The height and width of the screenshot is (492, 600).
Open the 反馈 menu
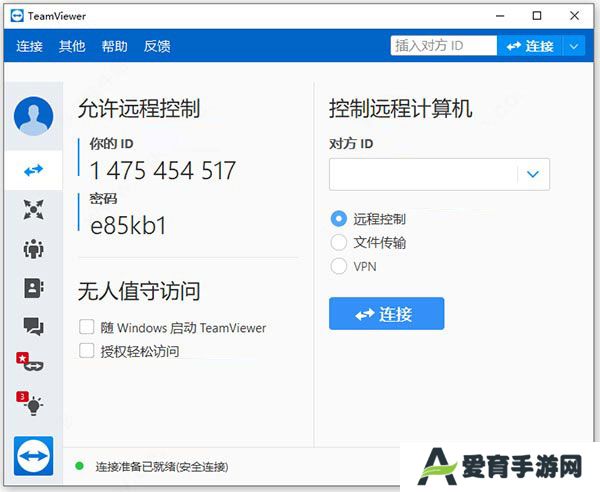157,46
